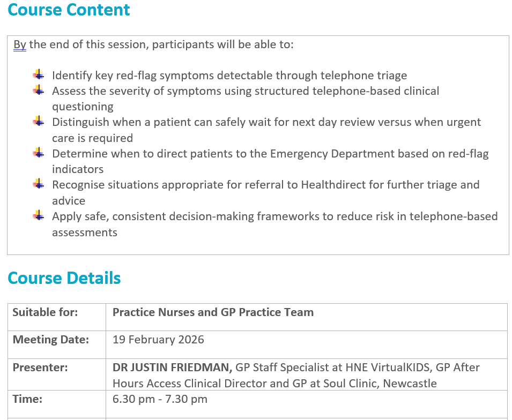Click the time "6.30 pm - 7.30 pm"
512x420 pixels.
160,399
